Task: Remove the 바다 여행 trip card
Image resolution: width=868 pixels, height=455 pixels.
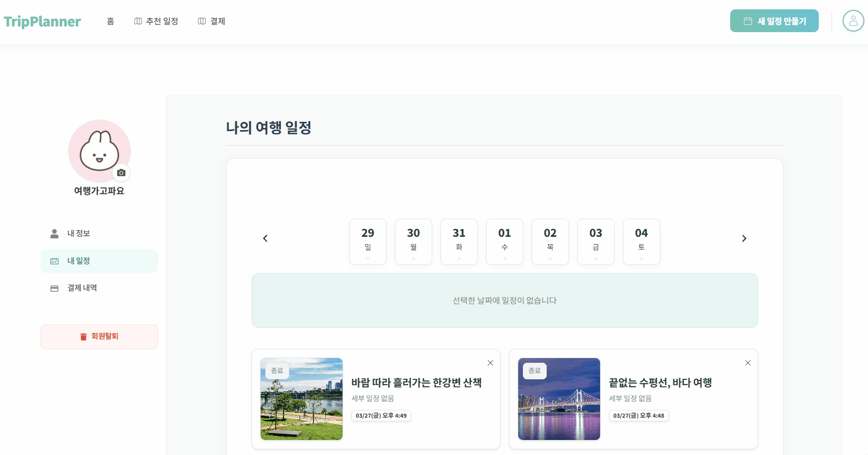Action: click(748, 363)
